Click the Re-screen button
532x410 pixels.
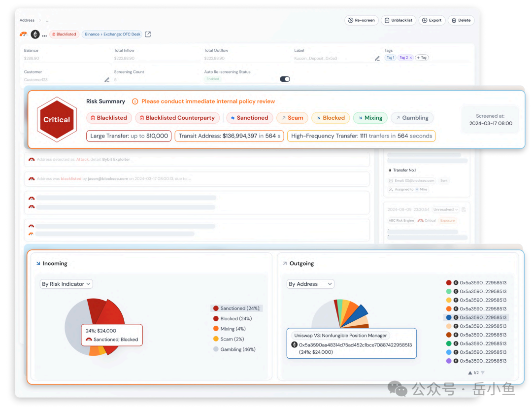tap(362, 20)
